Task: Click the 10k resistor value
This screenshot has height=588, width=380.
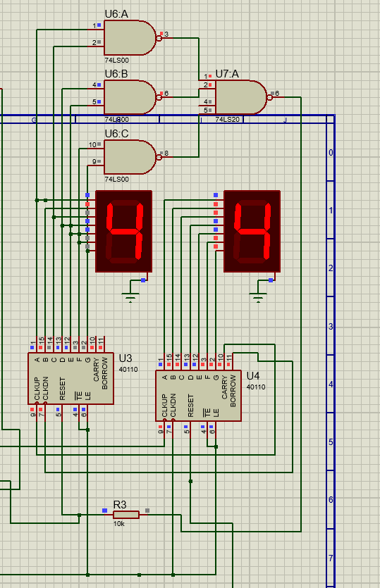Action: [x=119, y=523]
